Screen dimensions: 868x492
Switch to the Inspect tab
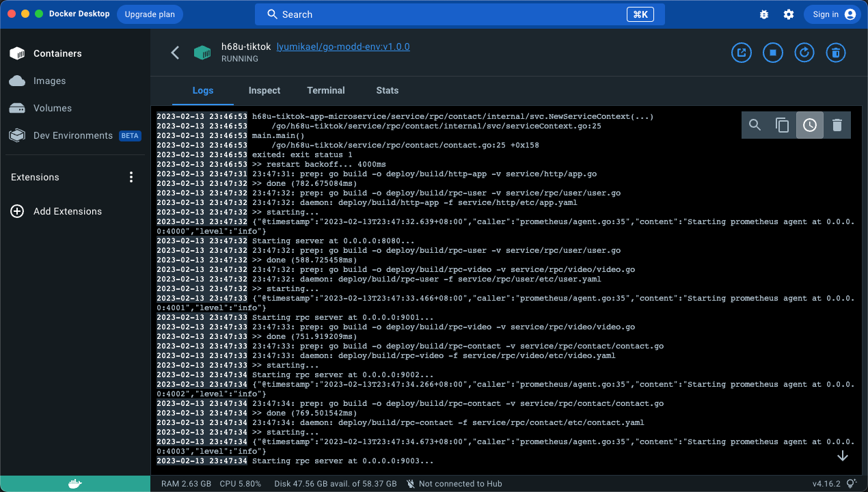pos(265,90)
